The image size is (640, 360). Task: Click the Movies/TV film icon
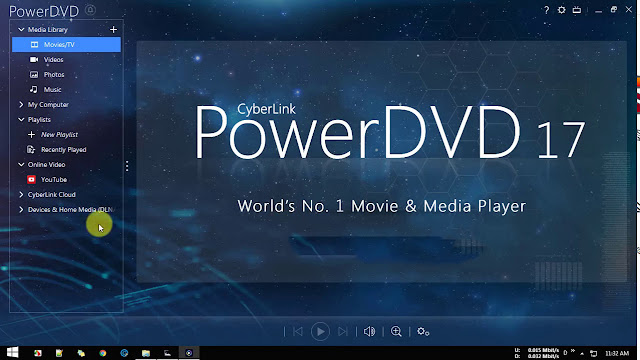coord(34,44)
